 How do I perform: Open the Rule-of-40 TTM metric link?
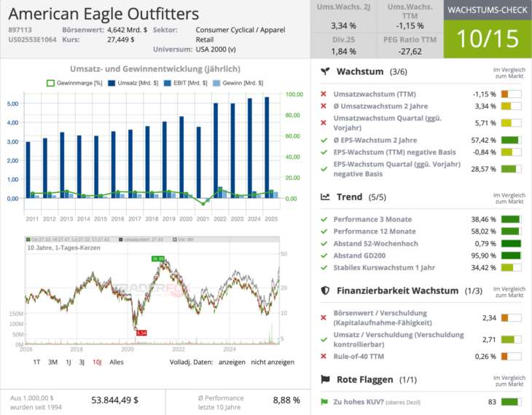pyautogui.click(x=359, y=356)
